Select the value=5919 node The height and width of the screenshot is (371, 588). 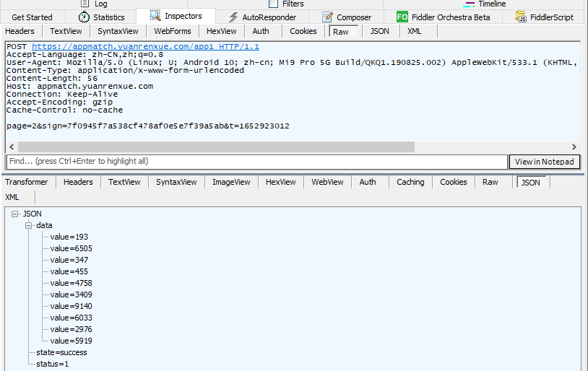[71, 341]
